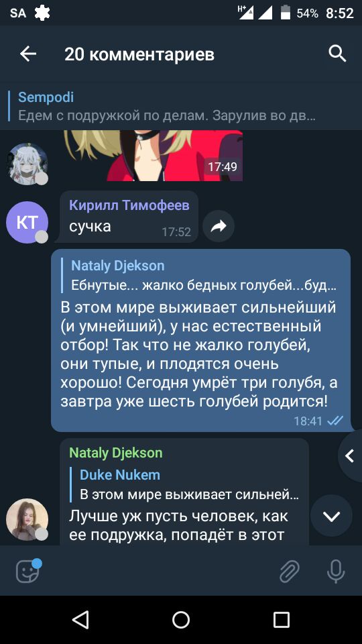362x644 pixels.
Task: Open Nataly Djekson's profile photo
Action: click(x=27, y=519)
